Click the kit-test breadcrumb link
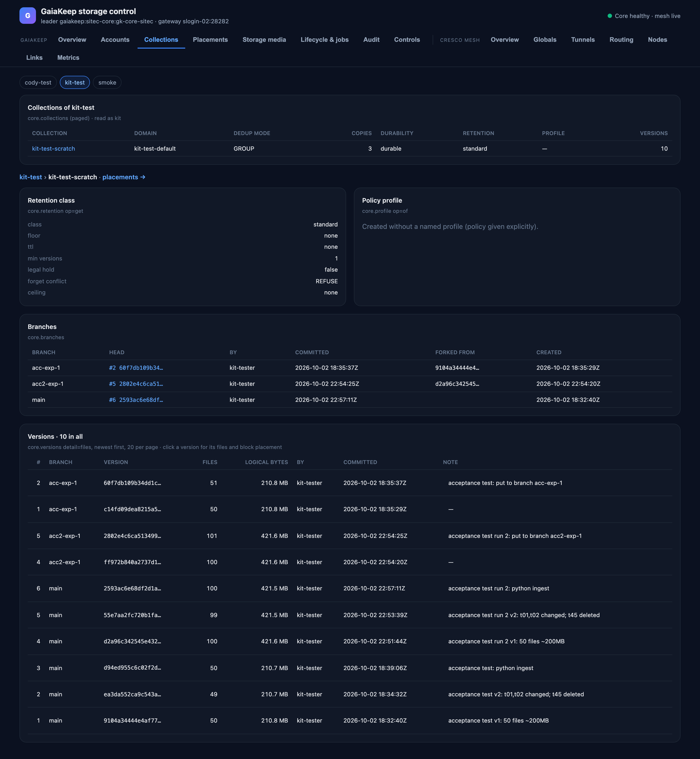Image resolution: width=700 pixels, height=759 pixels. coord(31,177)
